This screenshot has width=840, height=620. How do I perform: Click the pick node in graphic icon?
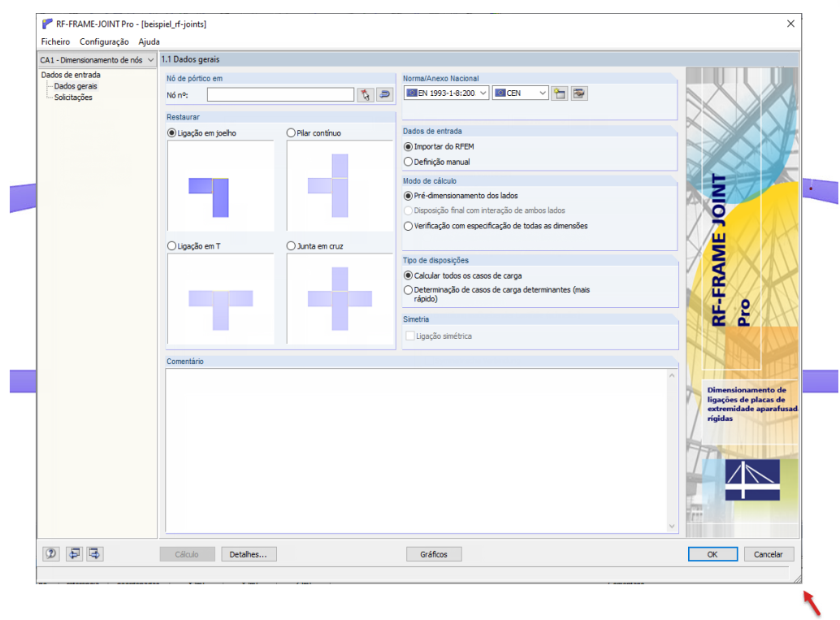coord(366,95)
